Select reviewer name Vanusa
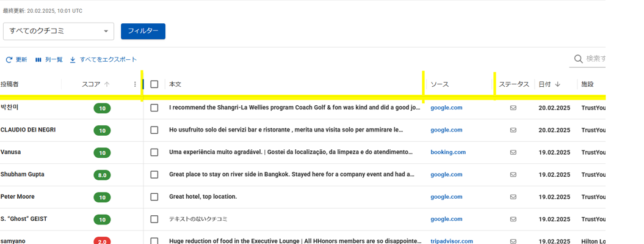The height and width of the screenshot is (244, 644). pyautogui.click(x=10, y=152)
